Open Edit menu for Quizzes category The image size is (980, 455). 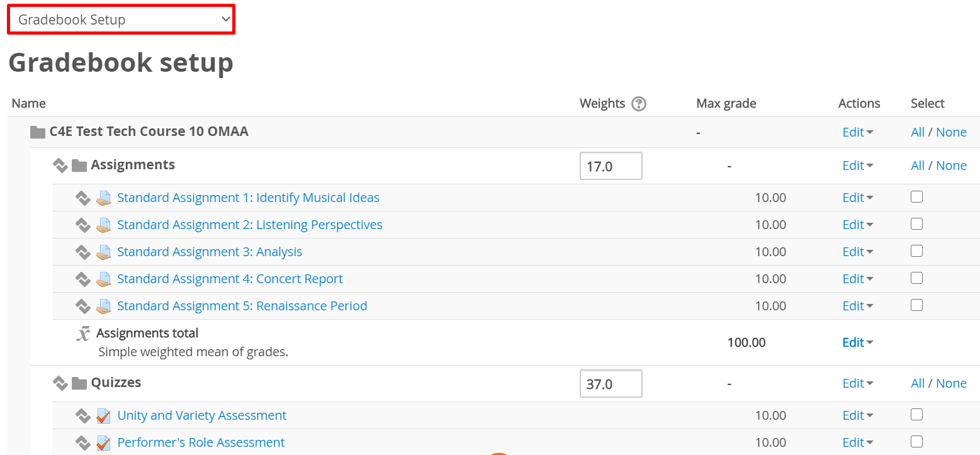click(x=857, y=383)
